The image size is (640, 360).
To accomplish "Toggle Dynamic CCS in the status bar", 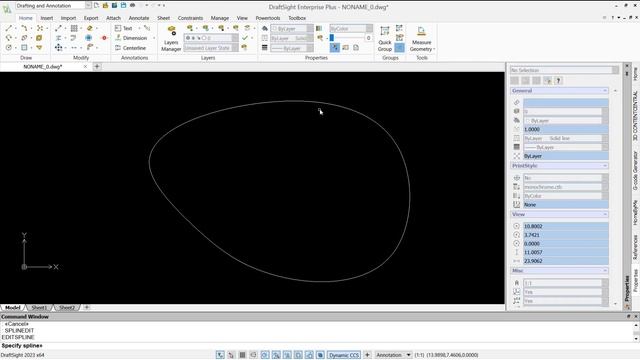I will point(344,355).
